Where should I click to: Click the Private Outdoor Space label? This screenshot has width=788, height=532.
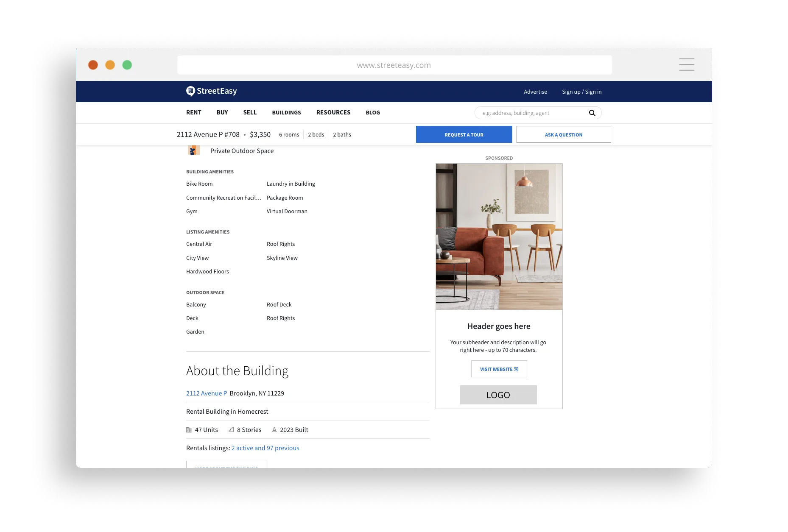[x=242, y=150]
